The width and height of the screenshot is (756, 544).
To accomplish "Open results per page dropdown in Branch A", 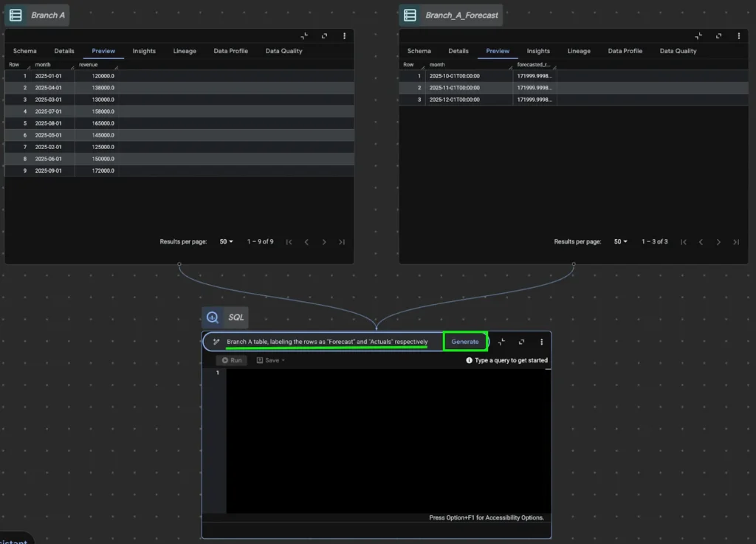I will coord(226,242).
